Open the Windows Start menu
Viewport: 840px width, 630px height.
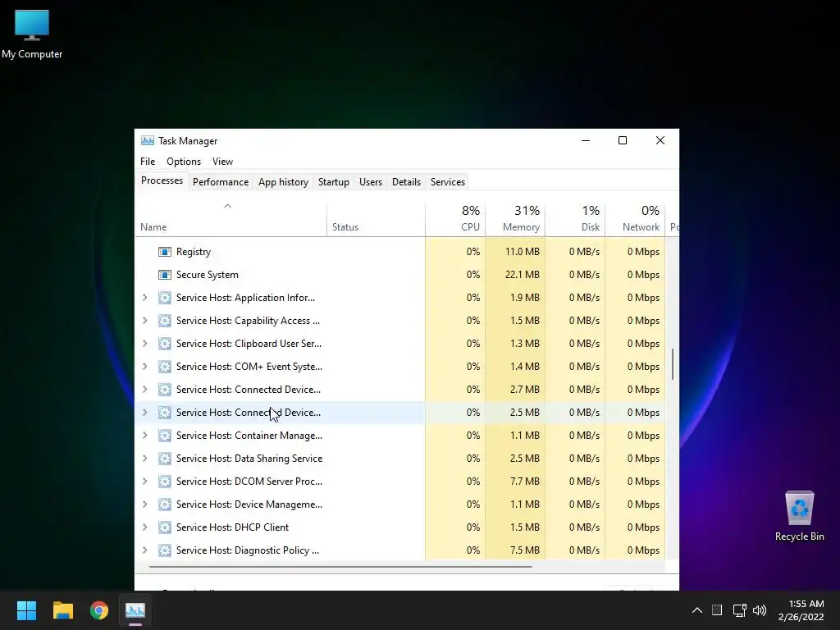tap(26, 610)
